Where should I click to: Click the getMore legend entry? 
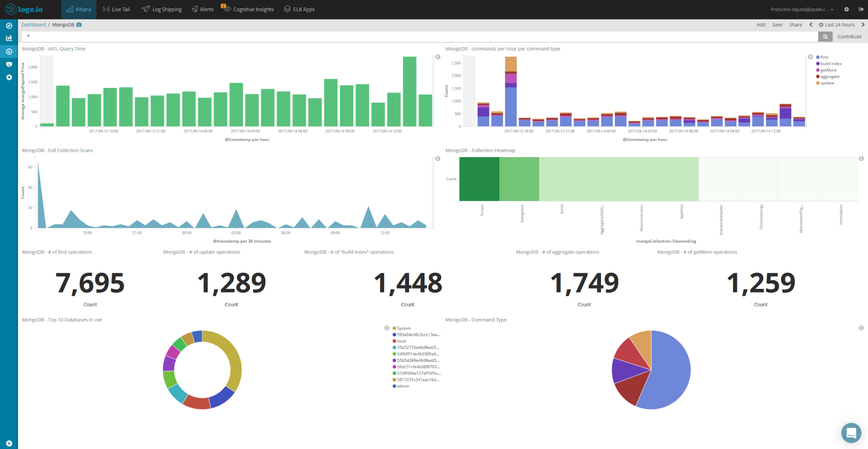pos(827,70)
